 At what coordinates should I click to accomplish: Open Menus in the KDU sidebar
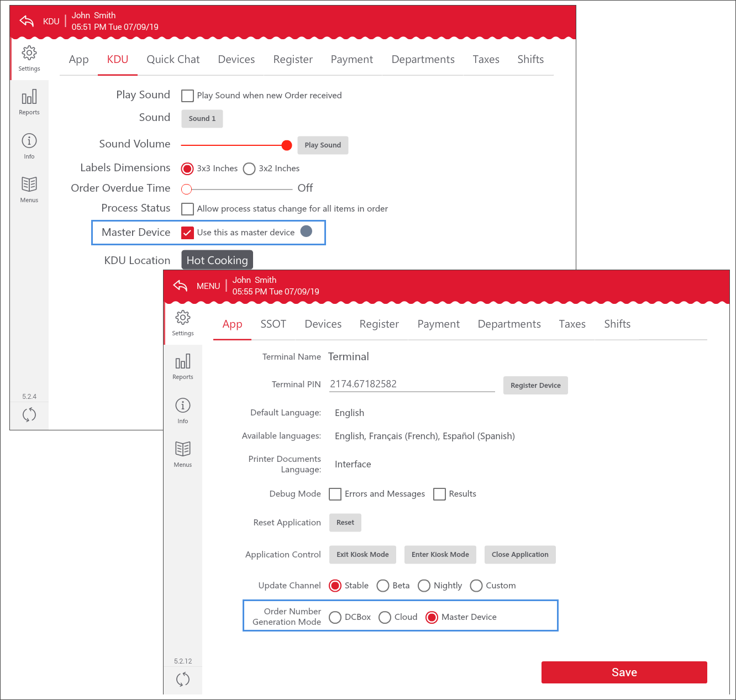click(x=29, y=190)
